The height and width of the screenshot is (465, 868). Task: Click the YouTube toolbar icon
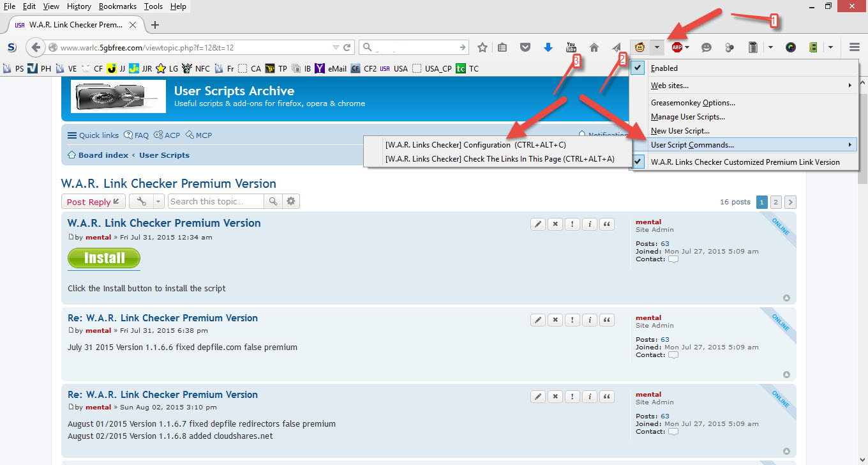click(571, 47)
